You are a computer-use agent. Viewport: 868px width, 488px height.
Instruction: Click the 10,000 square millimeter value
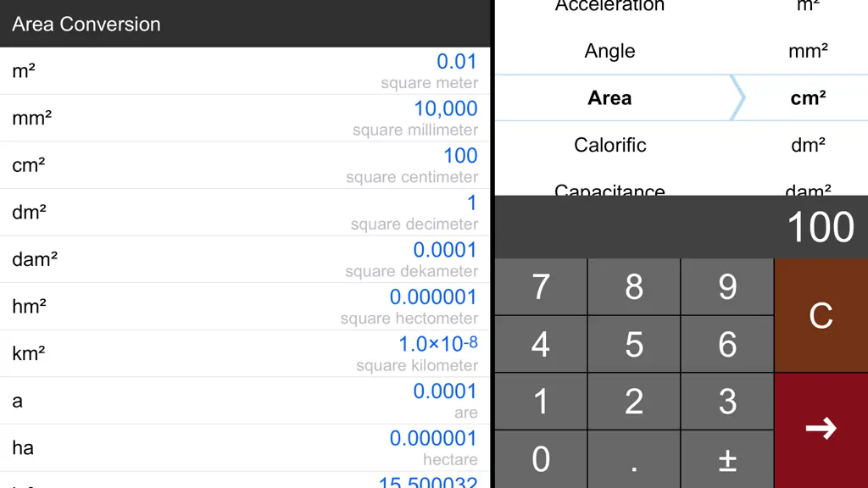click(446, 108)
